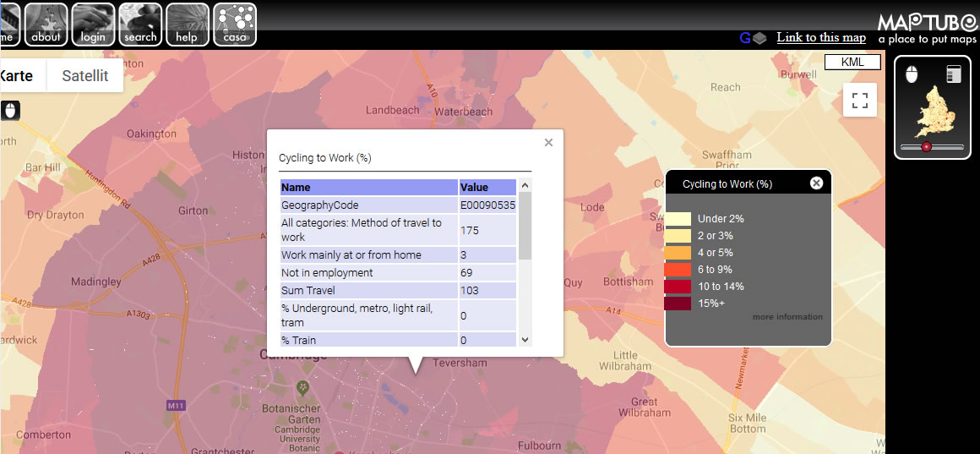Click the 15%+ legend color swatch

point(678,304)
